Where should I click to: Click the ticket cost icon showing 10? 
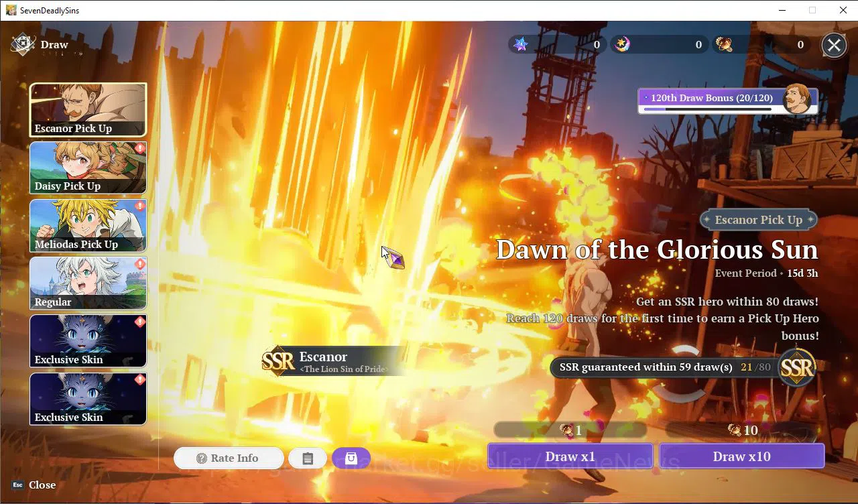click(734, 430)
